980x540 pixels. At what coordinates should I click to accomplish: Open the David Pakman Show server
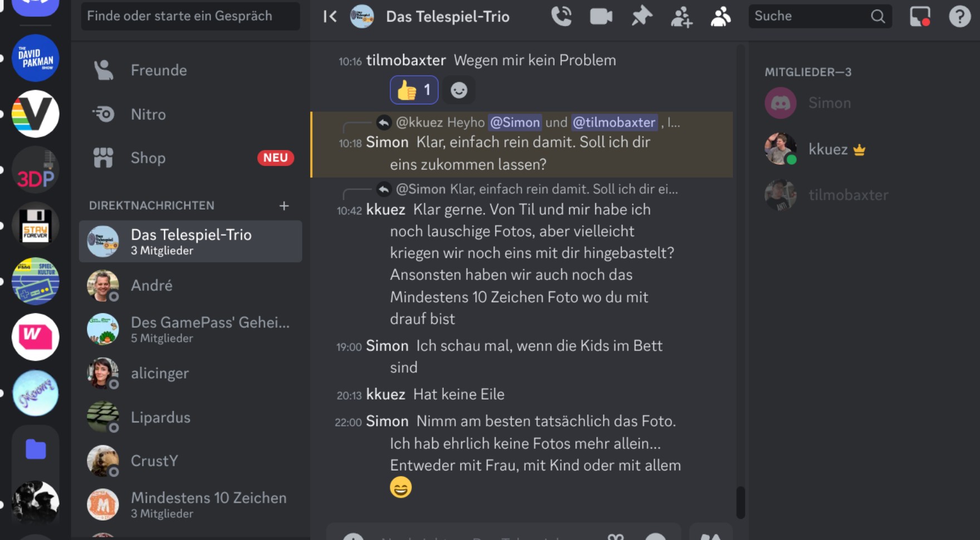pos(36,58)
